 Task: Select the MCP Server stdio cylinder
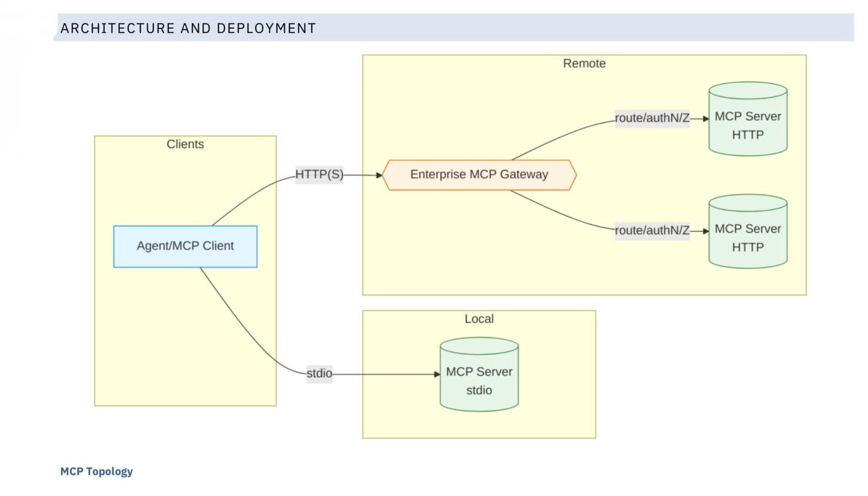pyautogui.click(x=479, y=375)
